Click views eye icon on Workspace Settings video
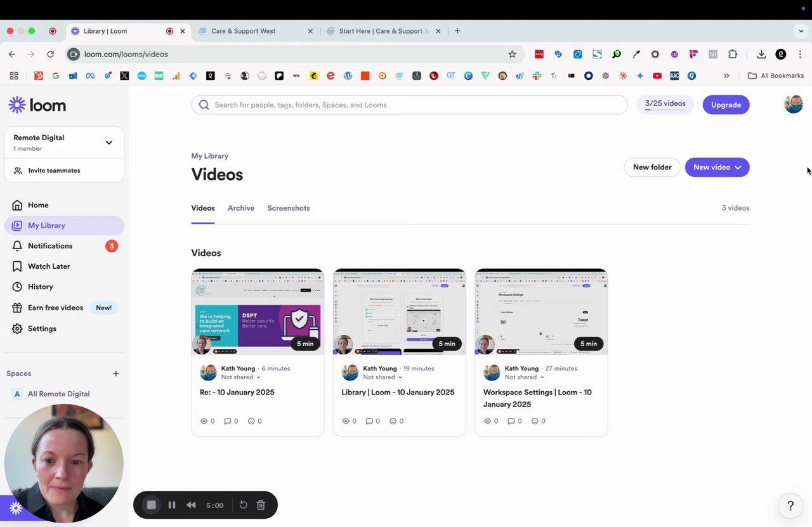 [x=487, y=421]
